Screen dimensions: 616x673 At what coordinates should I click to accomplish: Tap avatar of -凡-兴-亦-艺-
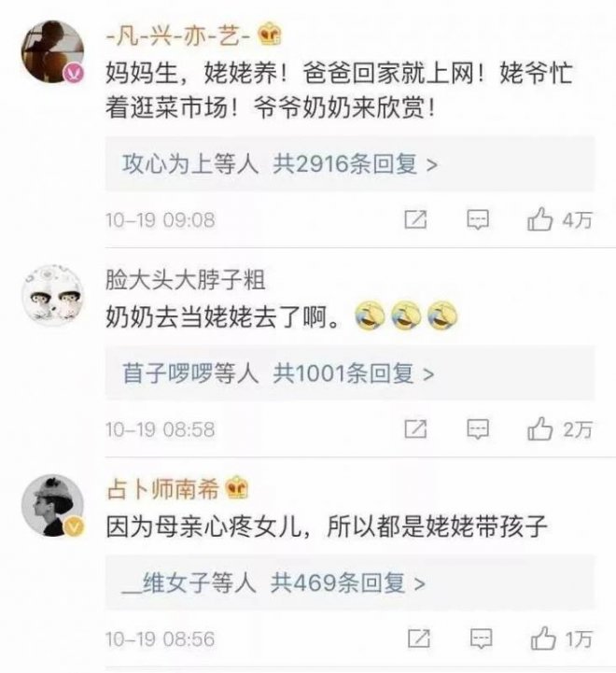(x=52, y=50)
